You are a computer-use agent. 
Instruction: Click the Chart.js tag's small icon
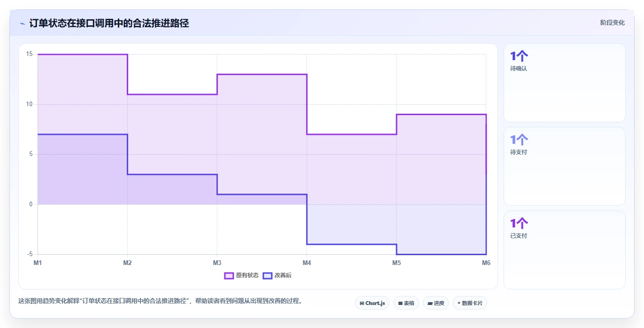(362, 304)
